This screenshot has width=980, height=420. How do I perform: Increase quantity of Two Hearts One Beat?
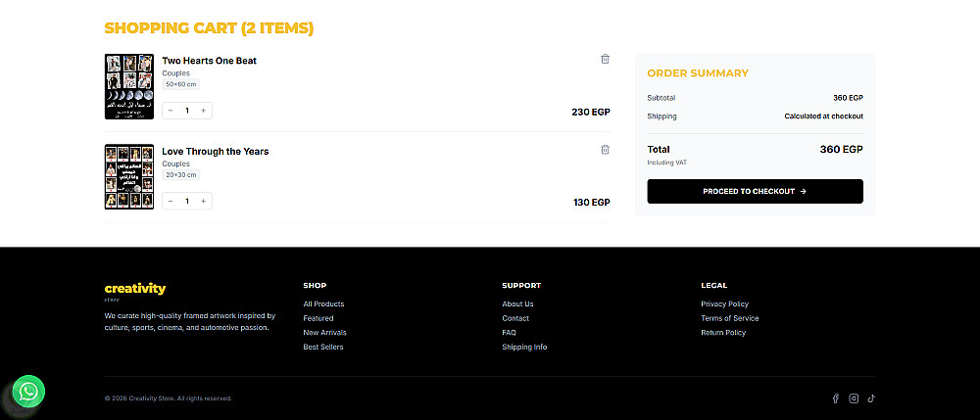(x=203, y=111)
